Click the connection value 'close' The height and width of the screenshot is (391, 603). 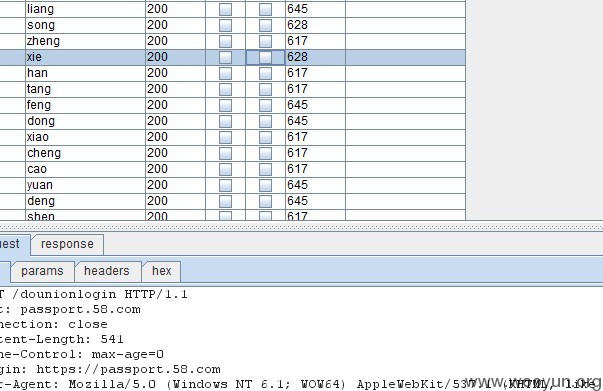click(x=88, y=324)
